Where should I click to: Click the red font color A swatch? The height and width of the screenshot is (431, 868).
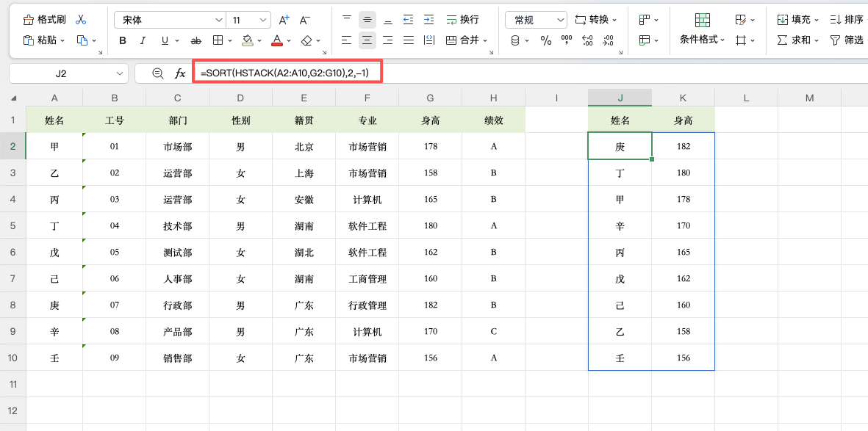point(277,40)
